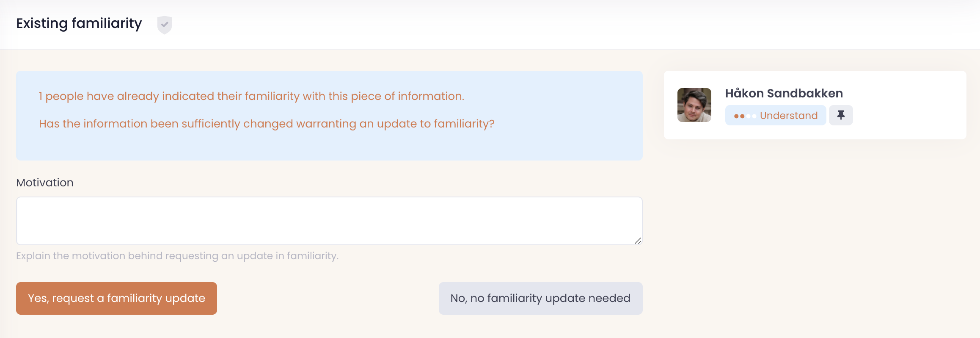Click the pin icon next to Understand
980x338 pixels.
[x=841, y=115]
